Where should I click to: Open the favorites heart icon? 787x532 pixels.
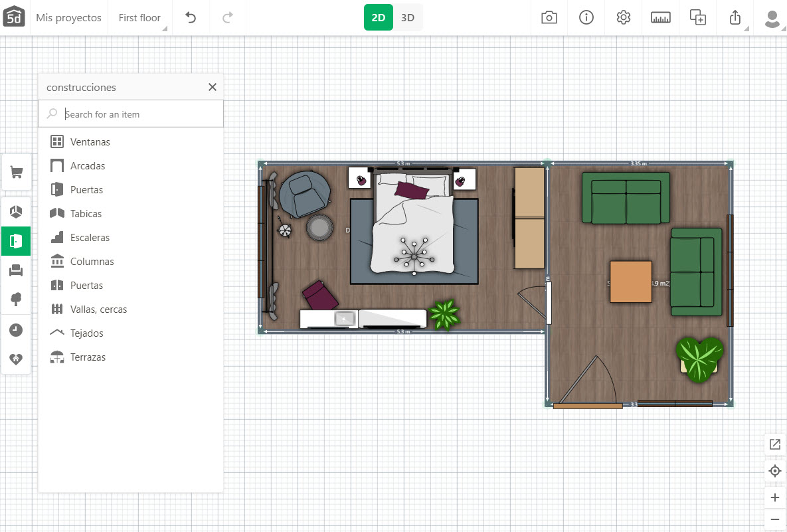pos(17,359)
